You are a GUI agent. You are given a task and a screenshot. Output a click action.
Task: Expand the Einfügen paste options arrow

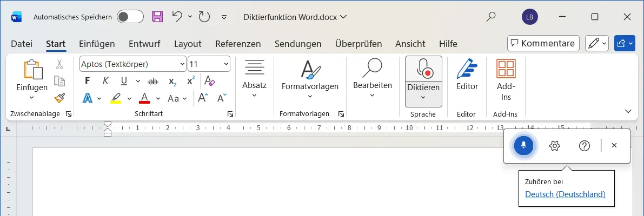(31, 98)
